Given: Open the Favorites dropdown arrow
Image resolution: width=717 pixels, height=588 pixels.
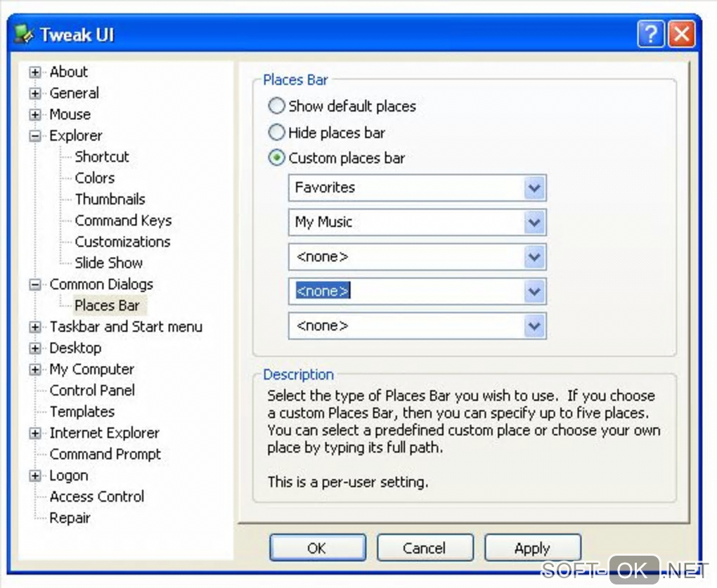Looking at the screenshot, I should point(534,188).
